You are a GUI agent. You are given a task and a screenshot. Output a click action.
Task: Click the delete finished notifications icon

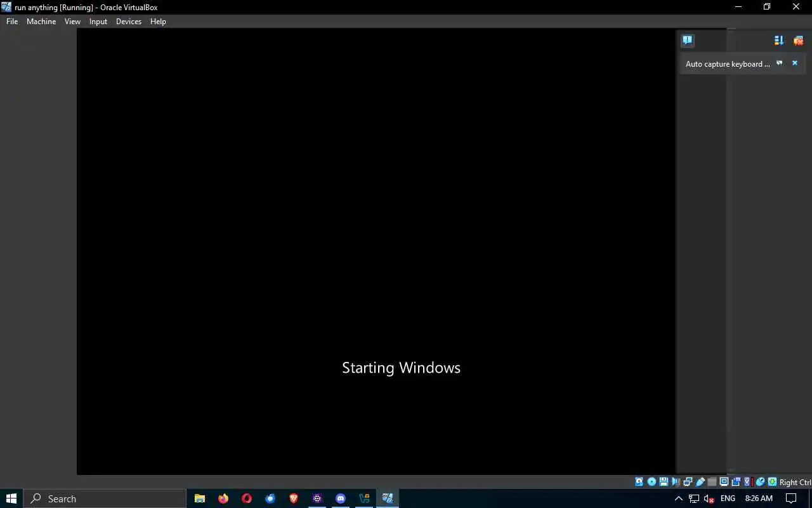[798, 41]
